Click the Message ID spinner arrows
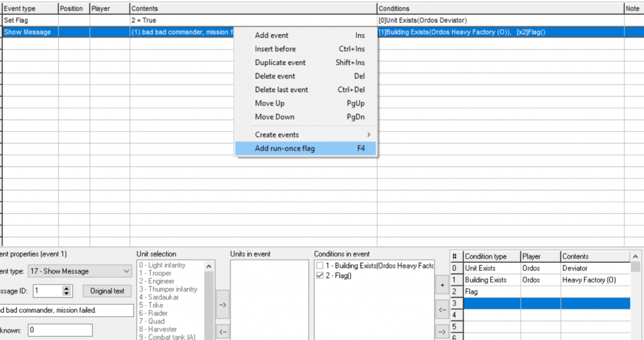The height and width of the screenshot is (340, 644). click(x=67, y=291)
